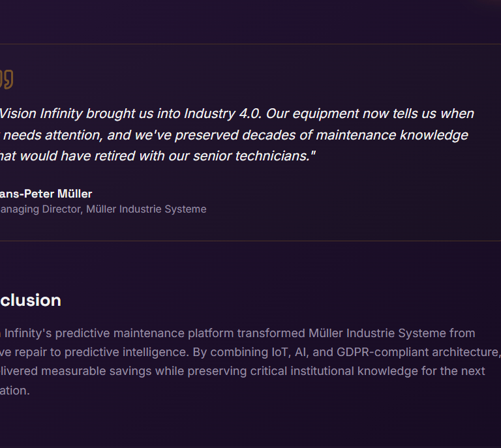Viewport: 501px width, 448px height.
Task: Click "Industry 4.0" in the quote
Action: click(222, 113)
